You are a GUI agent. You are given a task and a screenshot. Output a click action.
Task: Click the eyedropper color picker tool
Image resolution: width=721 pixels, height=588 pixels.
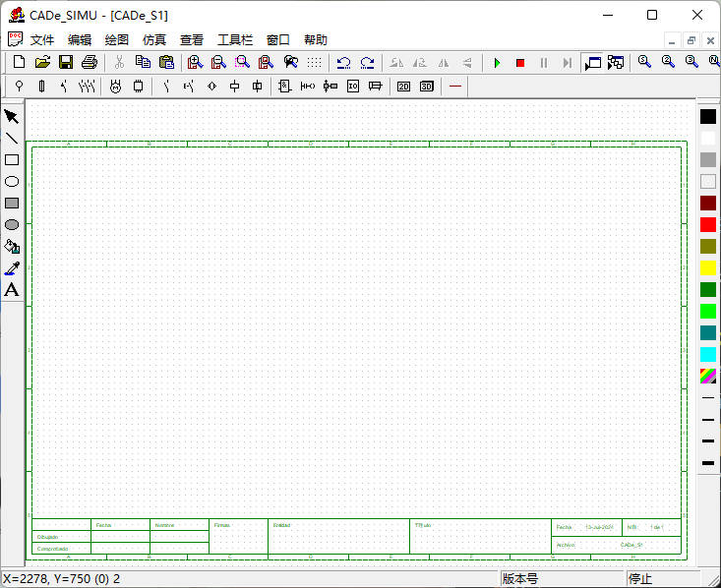point(12,268)
